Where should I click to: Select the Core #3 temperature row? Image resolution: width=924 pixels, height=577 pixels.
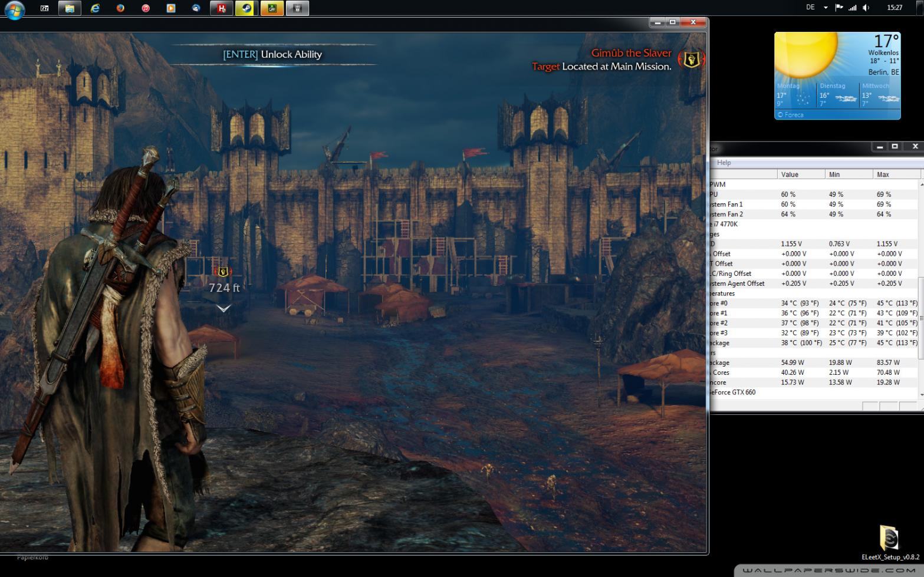[814, 333]
